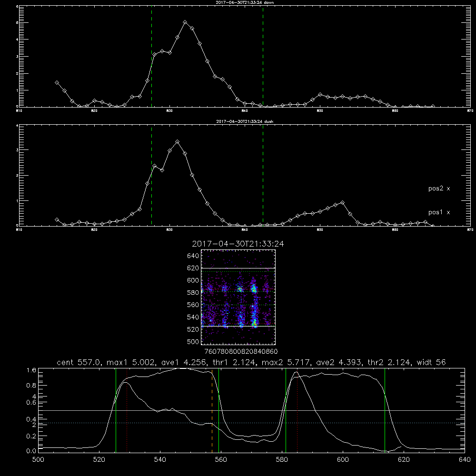The width and height of the screenshot is (476, 476).
Task: Click the red dotted line near 585 in profile plot
Action: pos(297,410)
